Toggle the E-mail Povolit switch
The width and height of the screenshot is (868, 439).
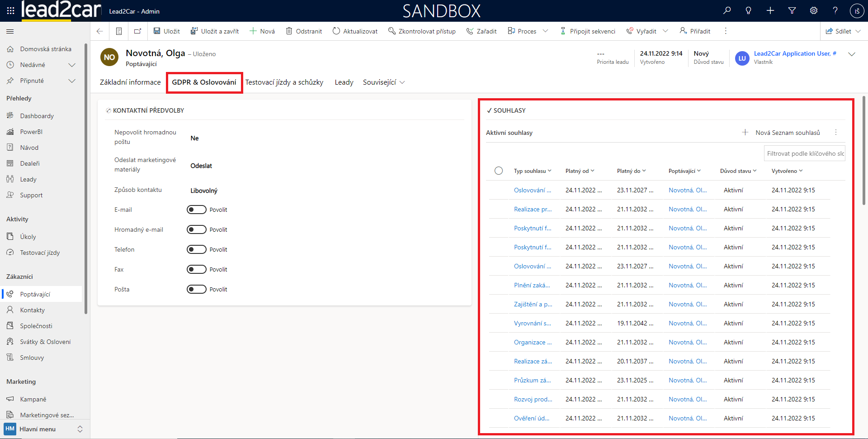197,210
